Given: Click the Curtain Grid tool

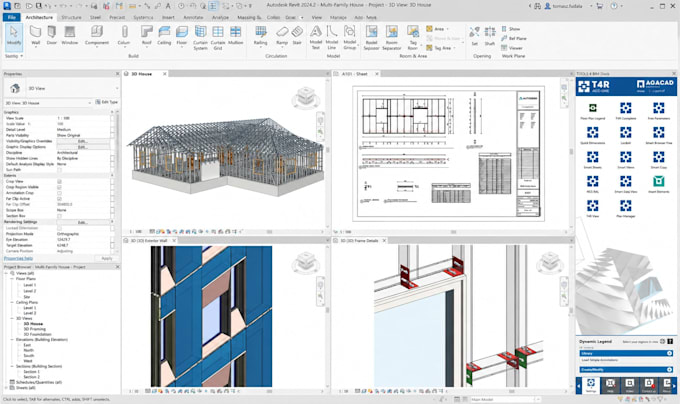Looking at the screenshot, I should [218, 38].
